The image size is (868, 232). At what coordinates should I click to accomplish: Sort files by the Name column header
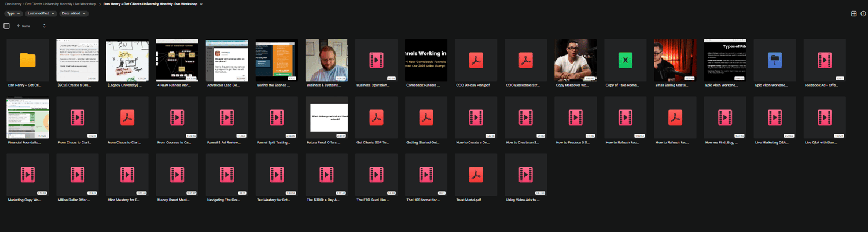tap(26, 26)
